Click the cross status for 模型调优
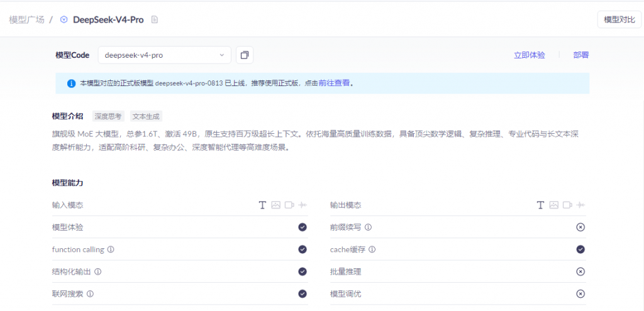Viewport: 644px width, 311px height. click(x=580, y=294)
